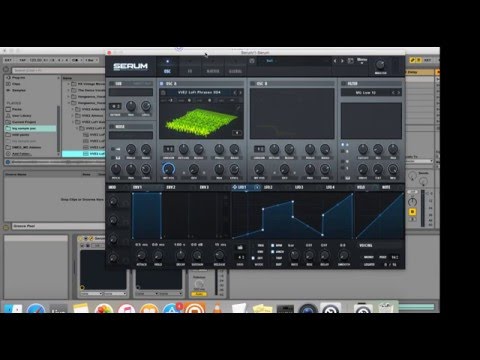Disable oscillator A enable switch

162,84
